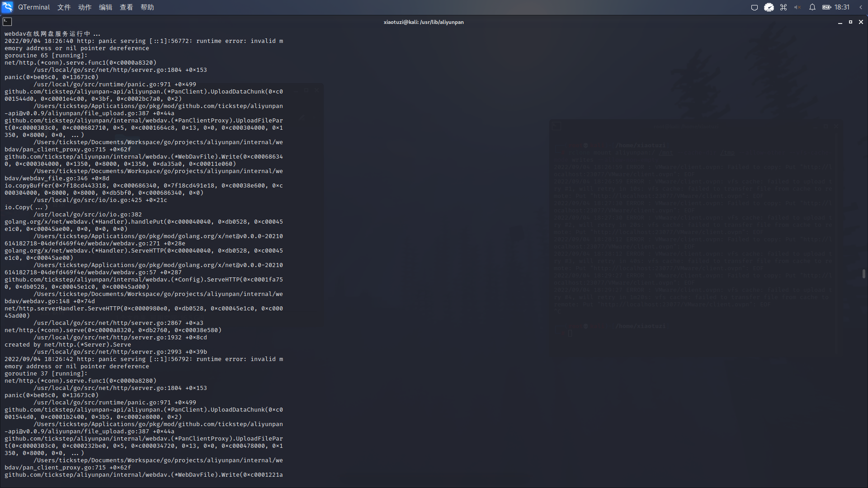Minimize the QTerminal window
This screenshot has height=488, width=868.
click(840, 22)
